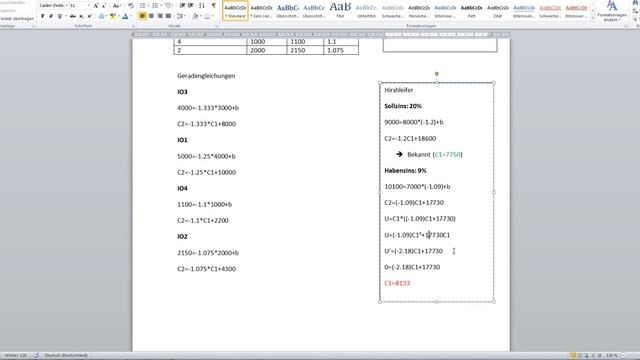Click the 'Habenzins: 9%' text
Image resolution: width=640 pixels, height=360 pixels.
tap(405, 171)
